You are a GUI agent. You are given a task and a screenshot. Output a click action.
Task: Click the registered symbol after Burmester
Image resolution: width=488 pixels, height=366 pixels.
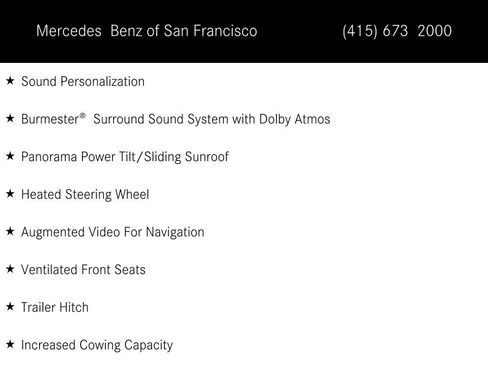coord(83,116)
